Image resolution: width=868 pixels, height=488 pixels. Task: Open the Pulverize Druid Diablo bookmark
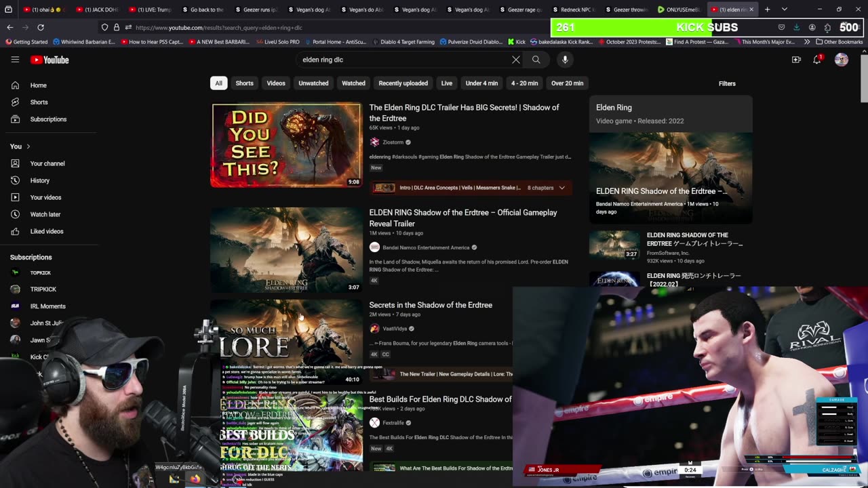pos(471,42)
